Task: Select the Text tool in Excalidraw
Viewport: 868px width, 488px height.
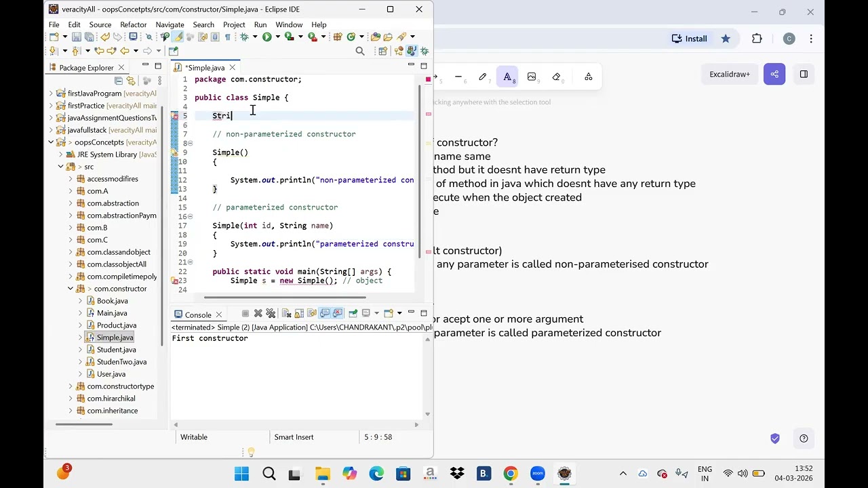Action: (507, 77)
